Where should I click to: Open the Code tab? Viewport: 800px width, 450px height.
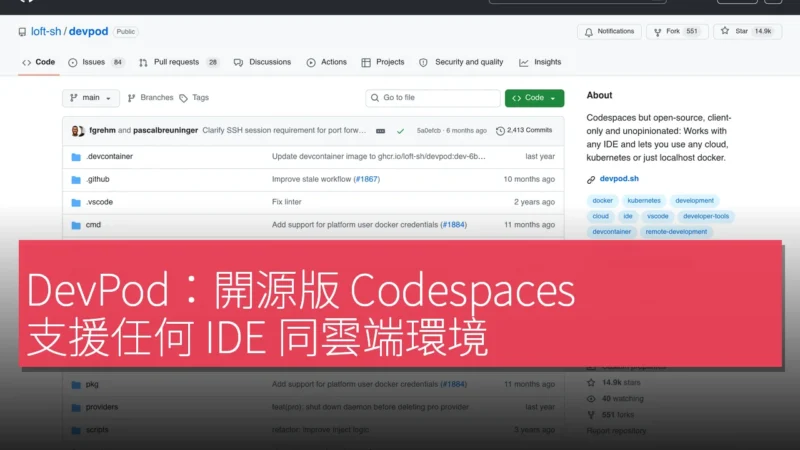coord(39,62)
